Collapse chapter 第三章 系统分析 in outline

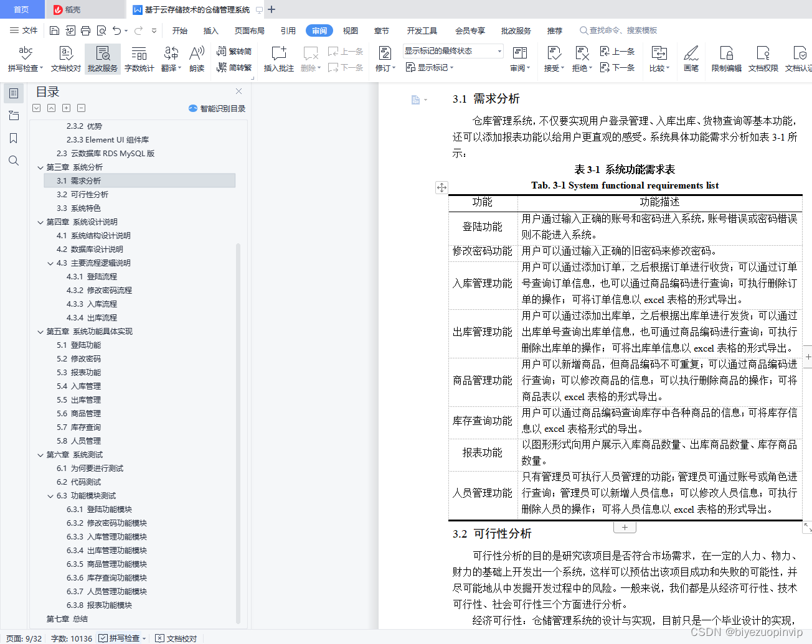[40, 167]
